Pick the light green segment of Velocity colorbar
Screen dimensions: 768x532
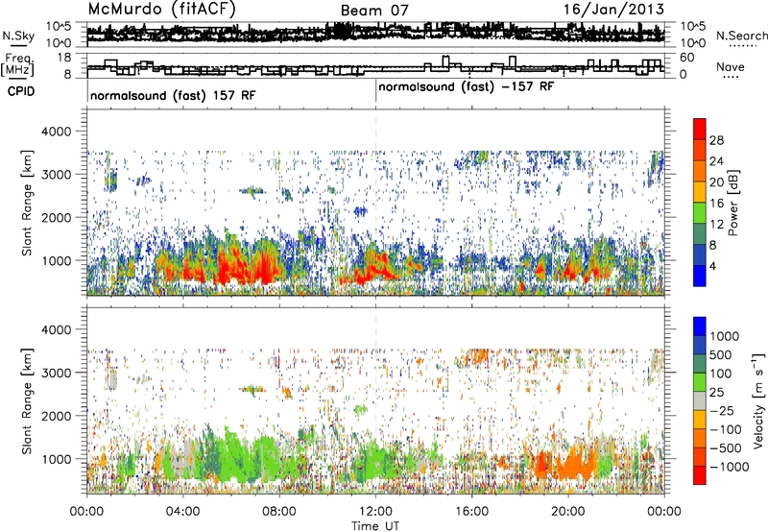(700, 382)
